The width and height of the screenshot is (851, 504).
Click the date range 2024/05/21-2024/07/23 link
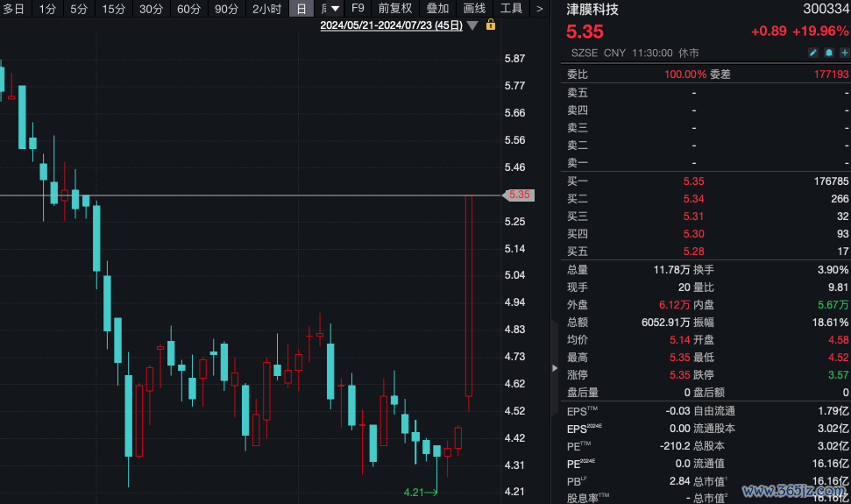coord(391,25)
